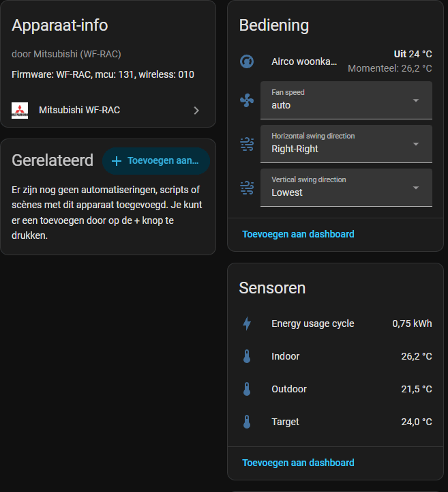Click the Mitsubishi WF-RAC integration name
The image size is (448, 492).
[79, 110]
